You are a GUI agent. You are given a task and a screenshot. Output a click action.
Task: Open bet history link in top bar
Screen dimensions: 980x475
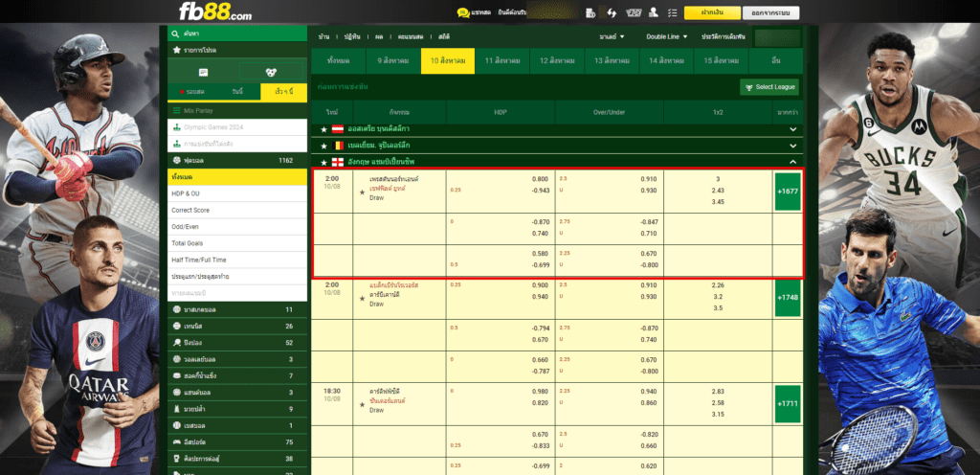[x=724, y=37]
